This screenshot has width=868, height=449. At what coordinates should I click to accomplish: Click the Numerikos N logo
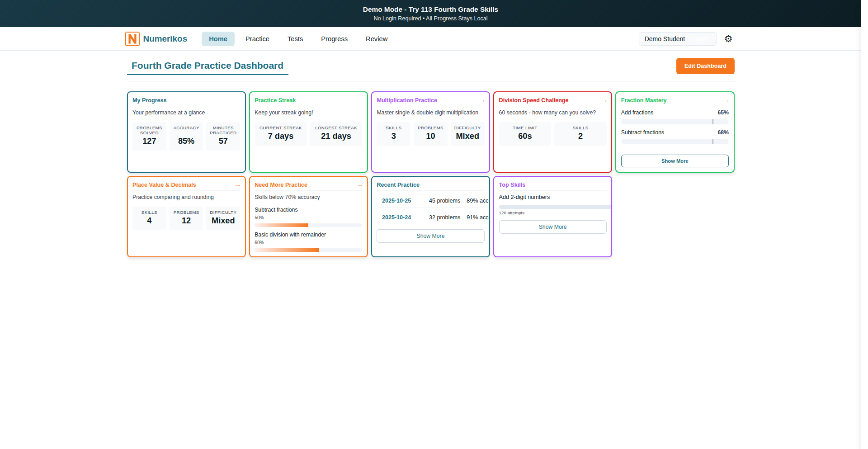tap(132, 39)
